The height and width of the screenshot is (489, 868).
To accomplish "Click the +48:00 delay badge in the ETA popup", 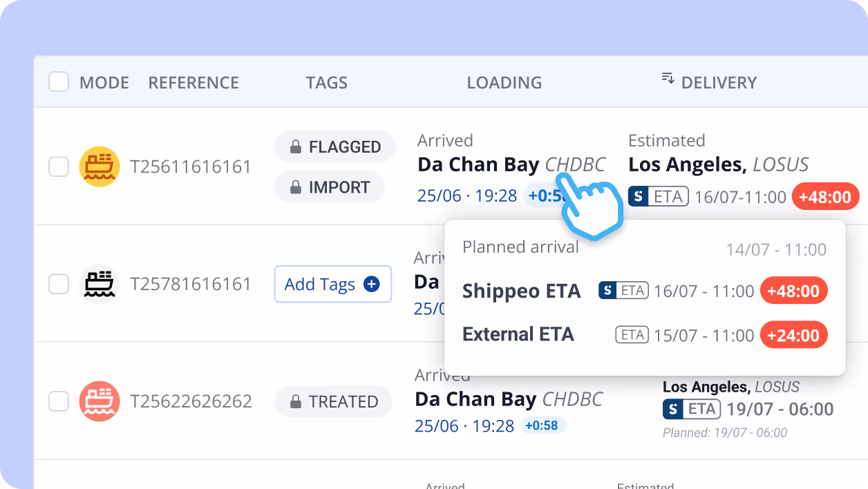I will tap(793, 290).
